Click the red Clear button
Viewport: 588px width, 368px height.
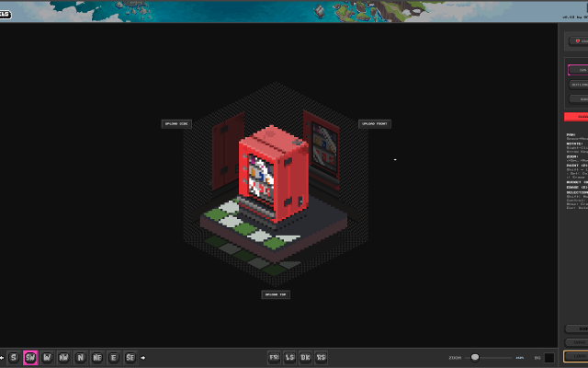pos(576,117)
